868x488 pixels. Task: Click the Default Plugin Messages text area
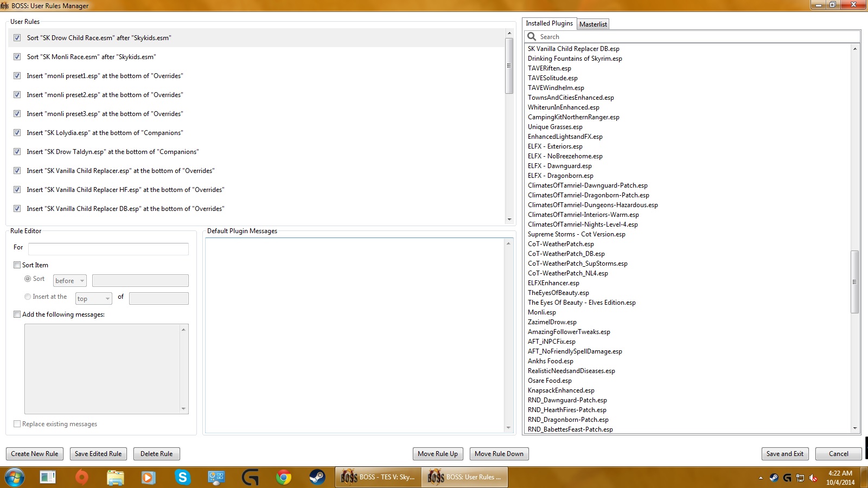[x=355, y=336]
